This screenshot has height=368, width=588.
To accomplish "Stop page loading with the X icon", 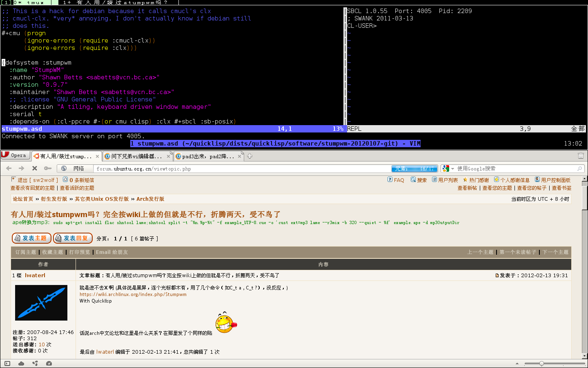I will [x=35, y=168].
